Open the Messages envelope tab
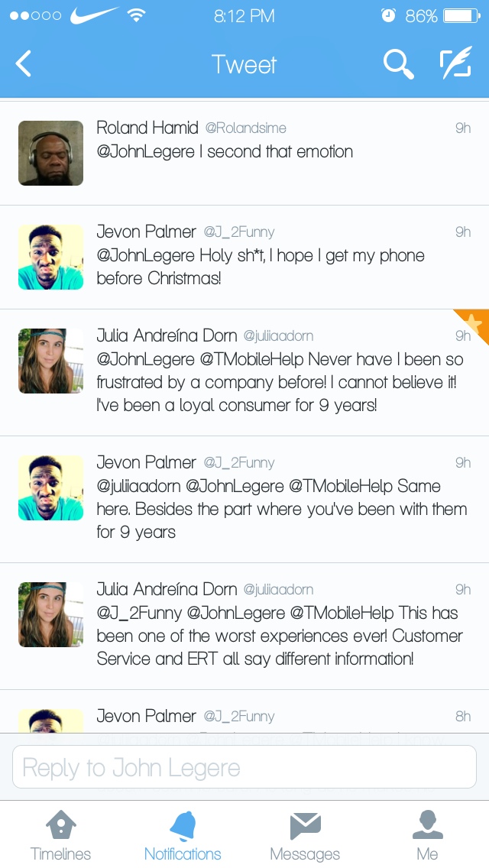This screenshot has height=868, width=489. click(x=305, y=836)
